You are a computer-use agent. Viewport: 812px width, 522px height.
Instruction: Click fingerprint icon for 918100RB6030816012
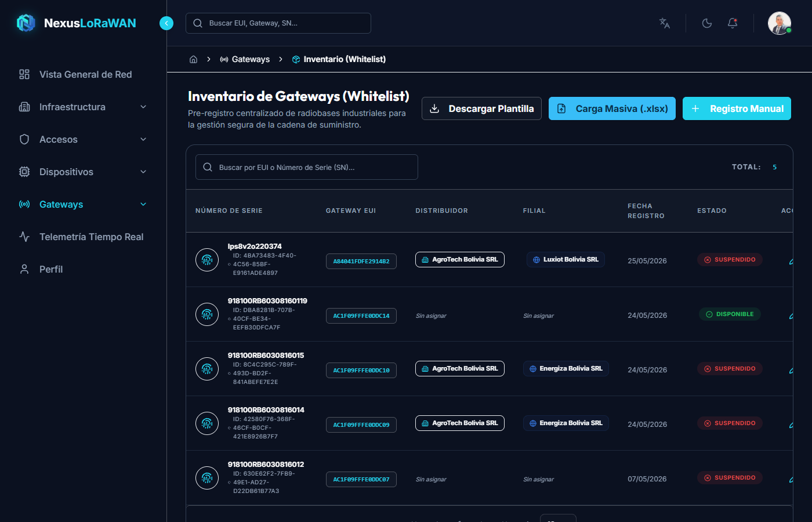[207, 478]
